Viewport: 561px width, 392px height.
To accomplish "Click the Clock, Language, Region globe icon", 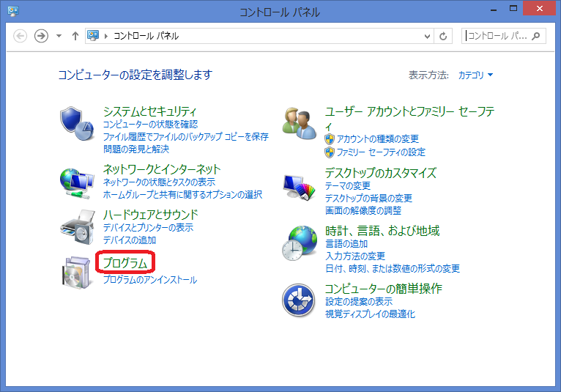I will (x=300, y=243).
